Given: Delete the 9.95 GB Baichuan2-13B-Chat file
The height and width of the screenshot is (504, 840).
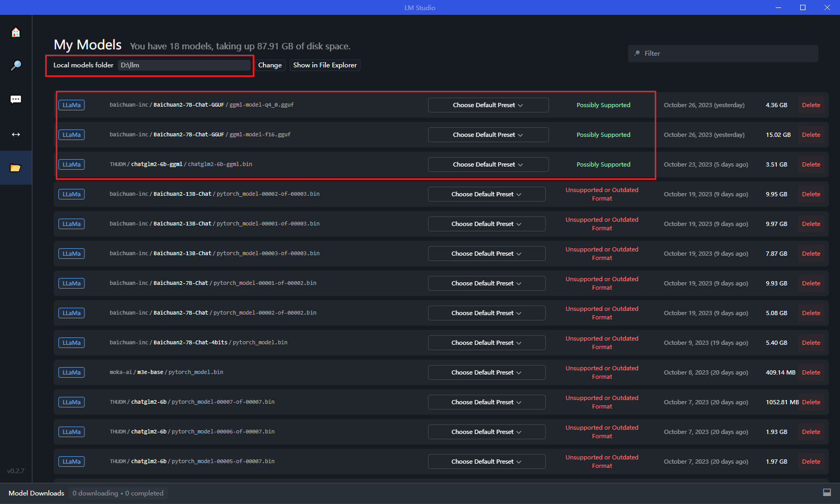Looking at the screenshot, I should (811, 194).
